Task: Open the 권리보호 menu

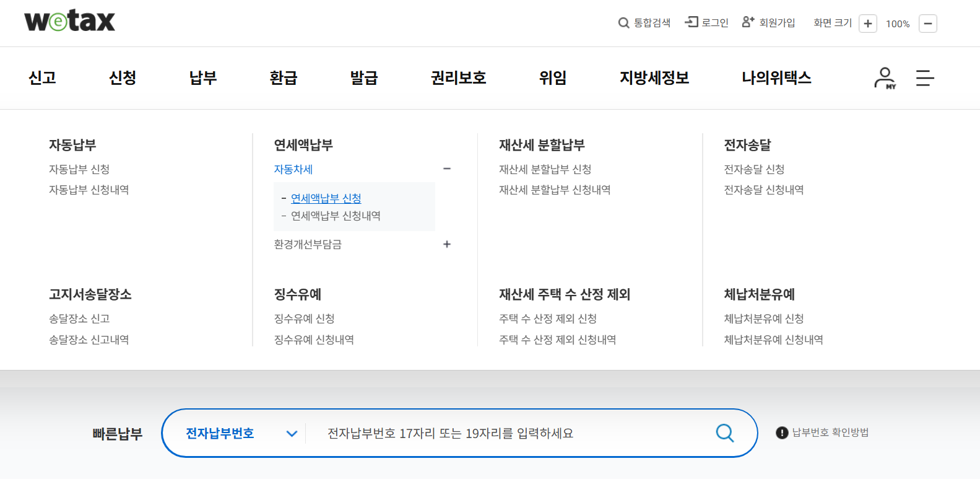Action: click(459, 78)
